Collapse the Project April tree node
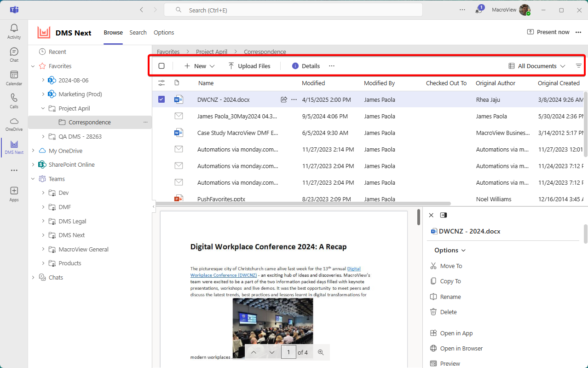 point(43,109)
